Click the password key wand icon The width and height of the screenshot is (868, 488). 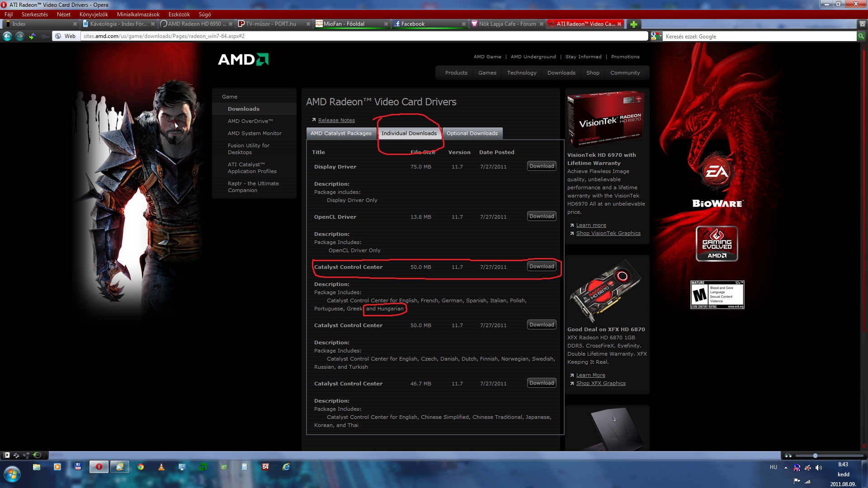[x=45, y=36]
